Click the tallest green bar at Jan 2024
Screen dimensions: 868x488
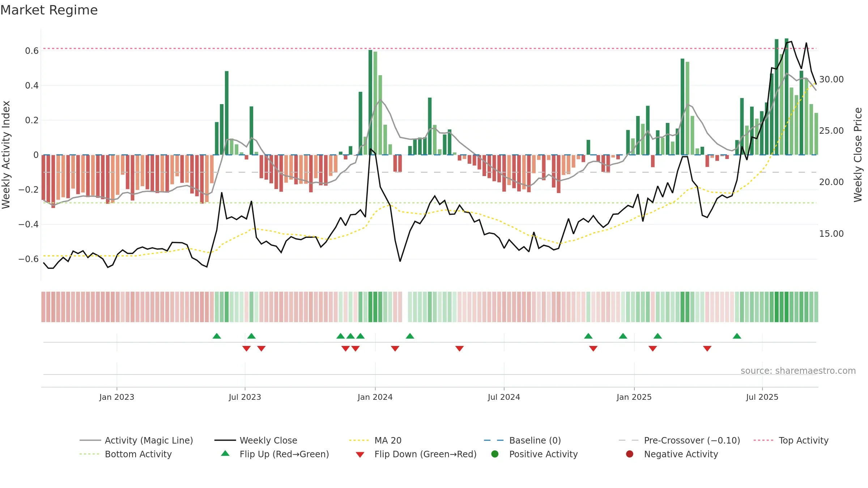coord(370,102)
